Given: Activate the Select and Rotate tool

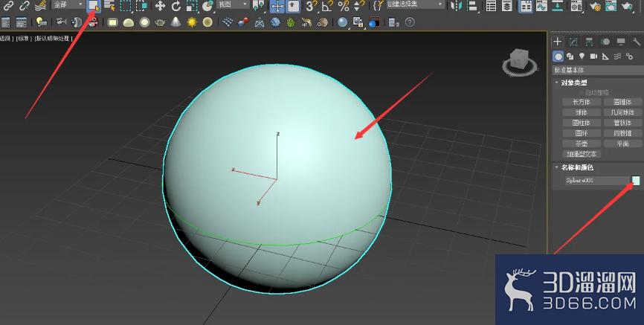Looking at the screenshot, I should click(x=176, y=6).
